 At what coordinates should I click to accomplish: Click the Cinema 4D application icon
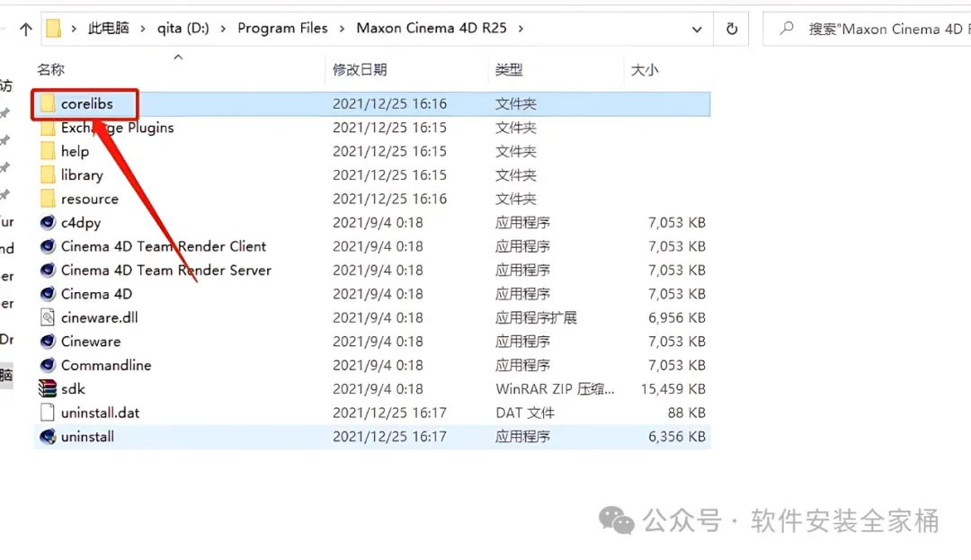48,293
